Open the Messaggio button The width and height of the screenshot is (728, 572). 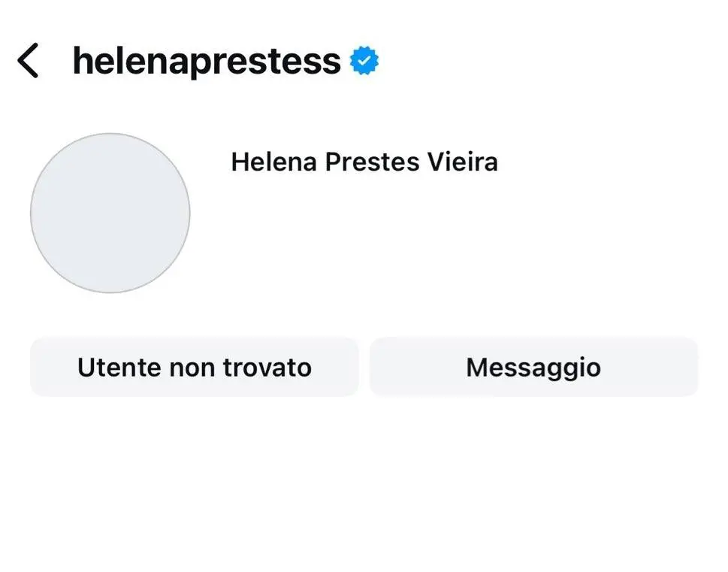tap(533, 367)
